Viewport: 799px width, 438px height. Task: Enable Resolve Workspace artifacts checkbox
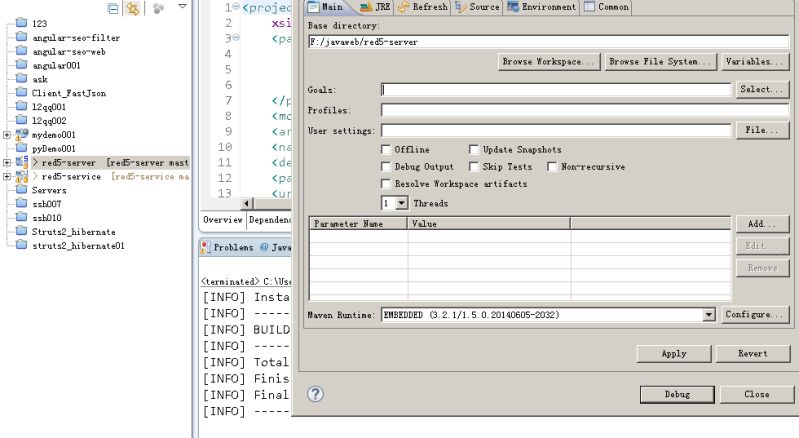[386, 183]
